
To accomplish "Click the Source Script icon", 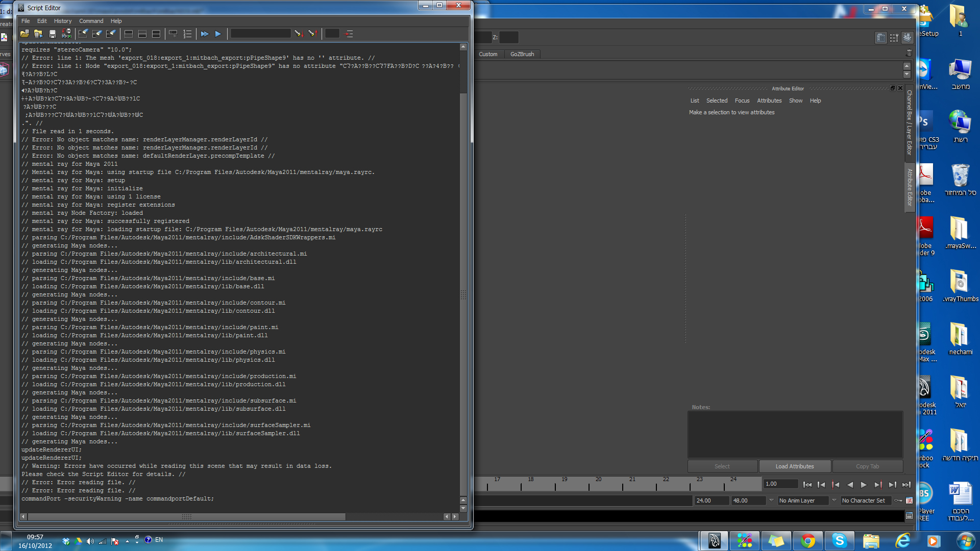I will (x=38, y=34).
